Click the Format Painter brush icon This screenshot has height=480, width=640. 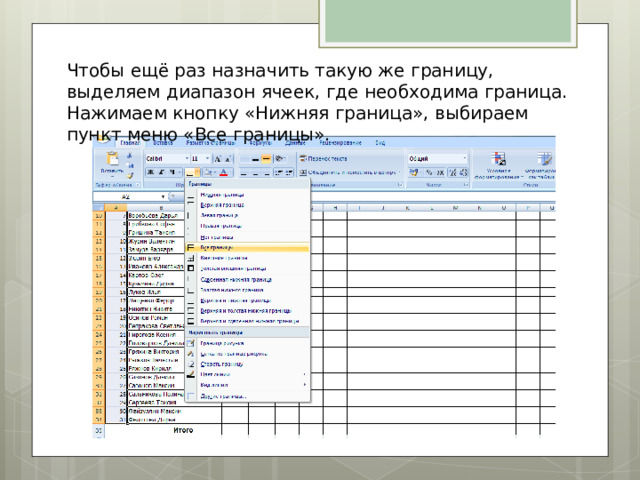point(130,176)
